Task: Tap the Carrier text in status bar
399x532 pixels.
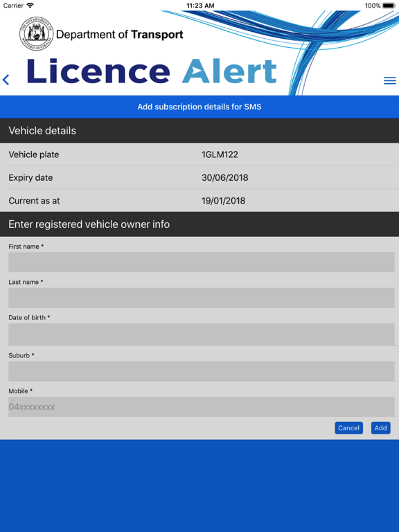Action: click(13, 6)
